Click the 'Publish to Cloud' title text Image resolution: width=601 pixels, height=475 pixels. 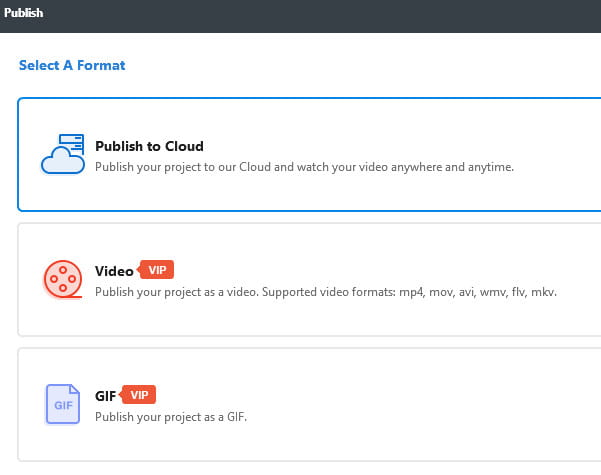point(149,146)
